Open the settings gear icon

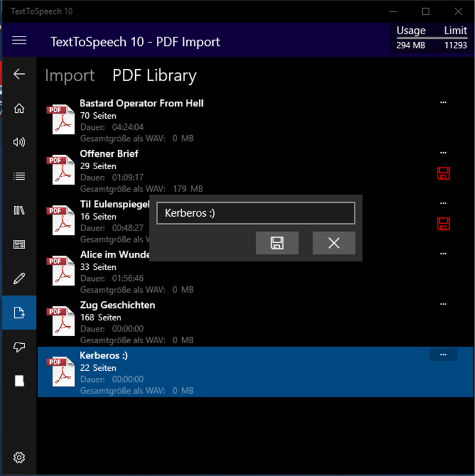click(19, 457)
